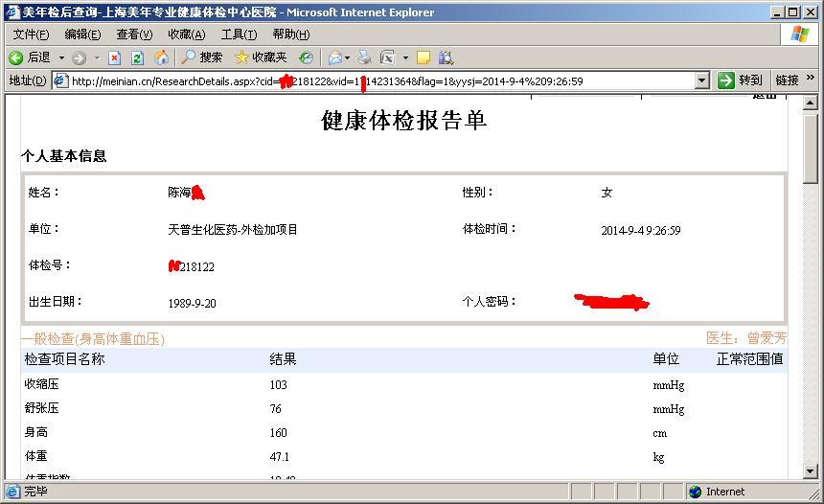This screenshot has width=824, height=504.
Task: Click the yellow Discuss note icon
Action: (423, 57)
